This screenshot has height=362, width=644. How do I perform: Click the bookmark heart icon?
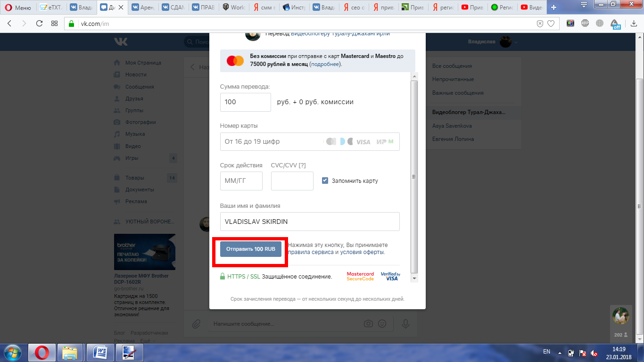[551, 24]
